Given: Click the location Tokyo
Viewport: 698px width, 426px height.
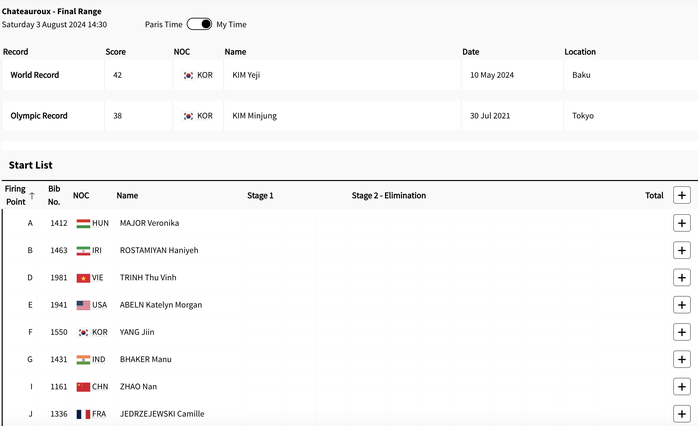Looking at the screenshot, I should click(x=583, y=116).
